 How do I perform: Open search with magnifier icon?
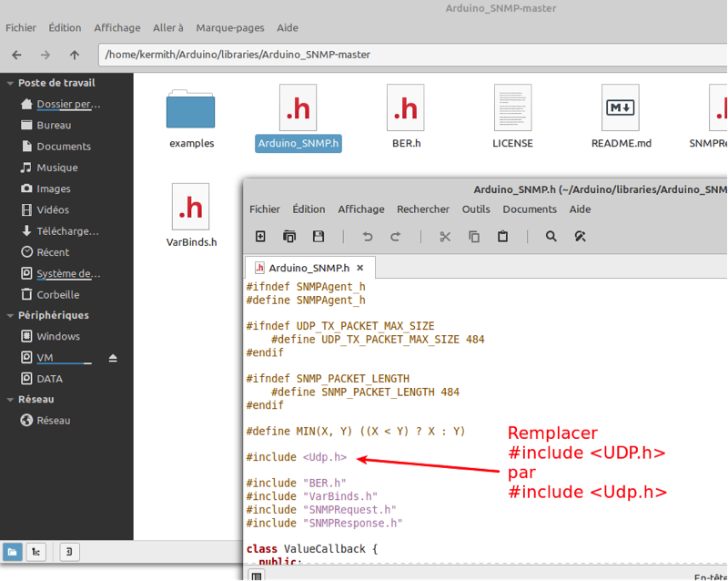(551, 237)
